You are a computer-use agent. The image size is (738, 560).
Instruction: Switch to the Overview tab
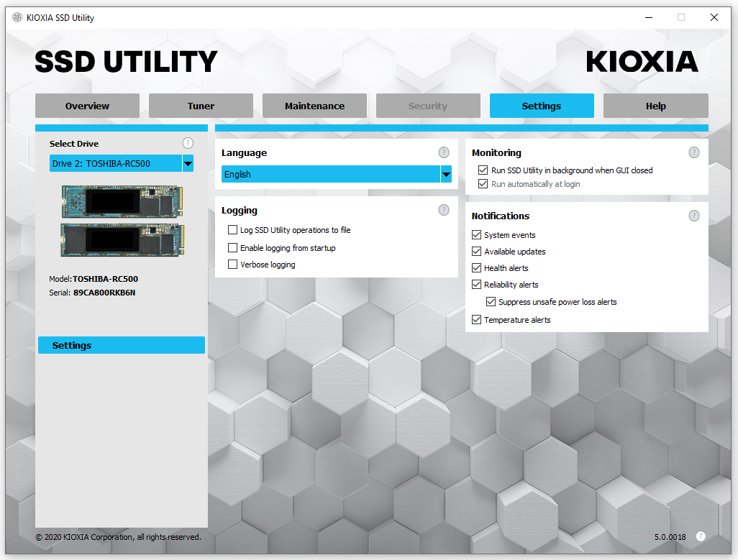coord(87,106)
